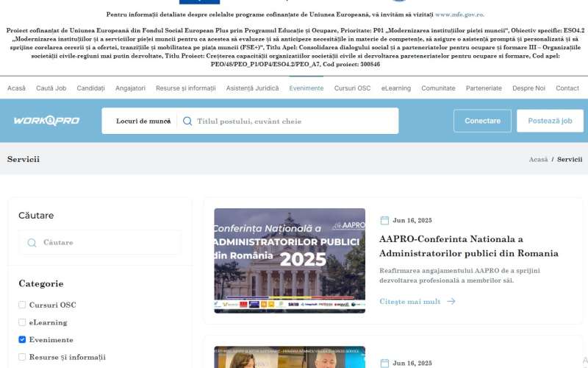Check the Cursuri OSC category checkbox
588x368 pixels.
pos(22,305)
